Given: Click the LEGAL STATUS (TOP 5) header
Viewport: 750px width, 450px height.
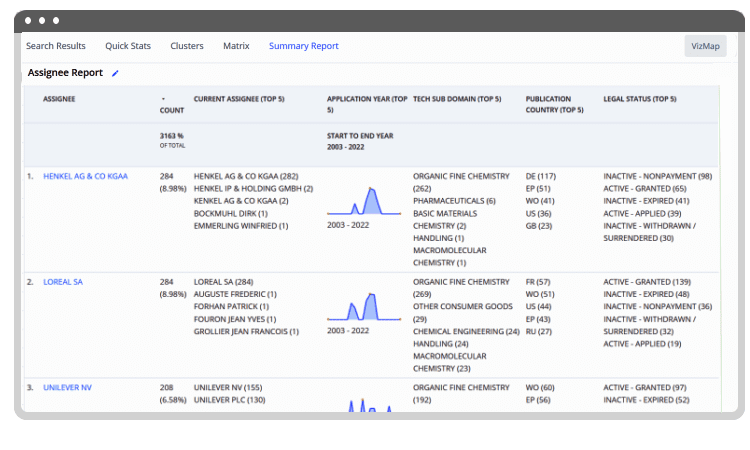Looking at the screenshot, I should click(640, 99).
